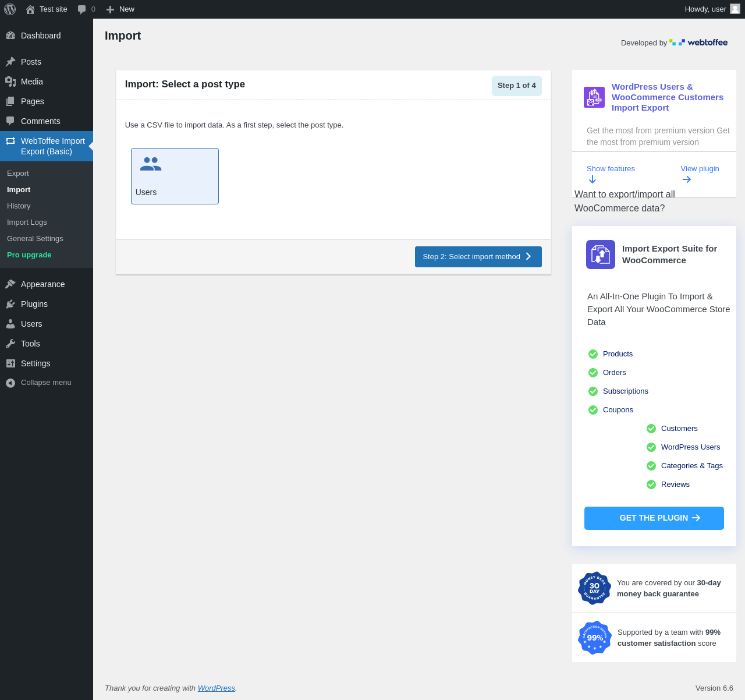745x700 pixels.
Task: Click the purple Users Import Export plugin icon
Action: coord(594,97)
